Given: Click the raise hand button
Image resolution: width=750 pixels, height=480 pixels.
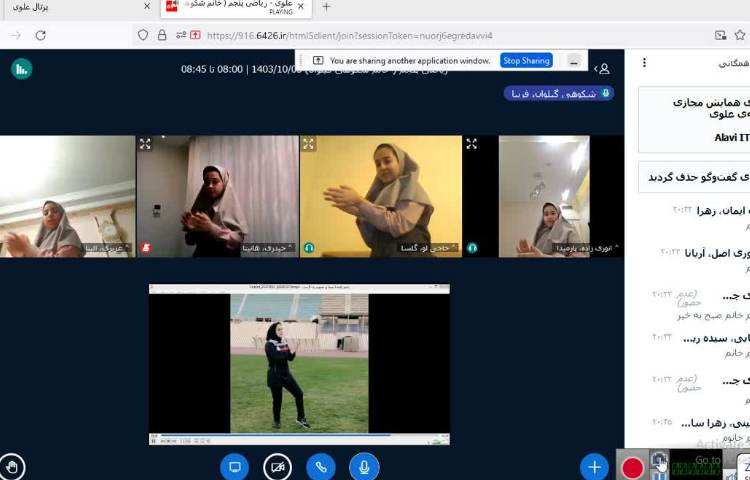Looking at the screenshot, I should pyautogui.click(x=12, y=467).
